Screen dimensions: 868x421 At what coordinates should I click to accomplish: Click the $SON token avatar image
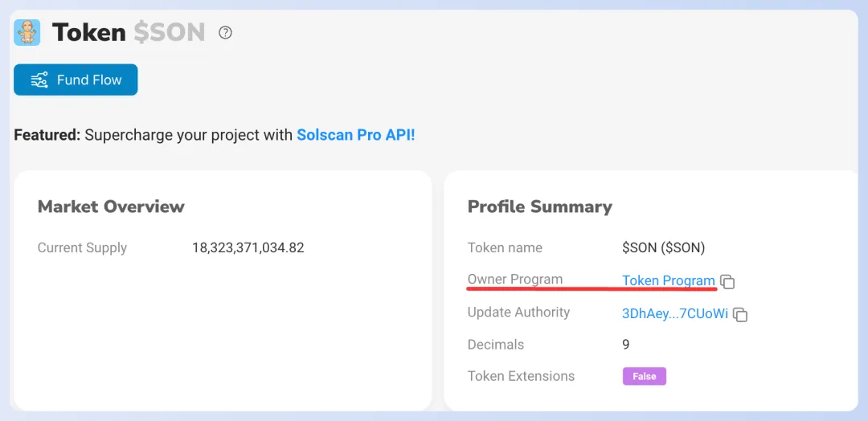click(x=27, y=33)
